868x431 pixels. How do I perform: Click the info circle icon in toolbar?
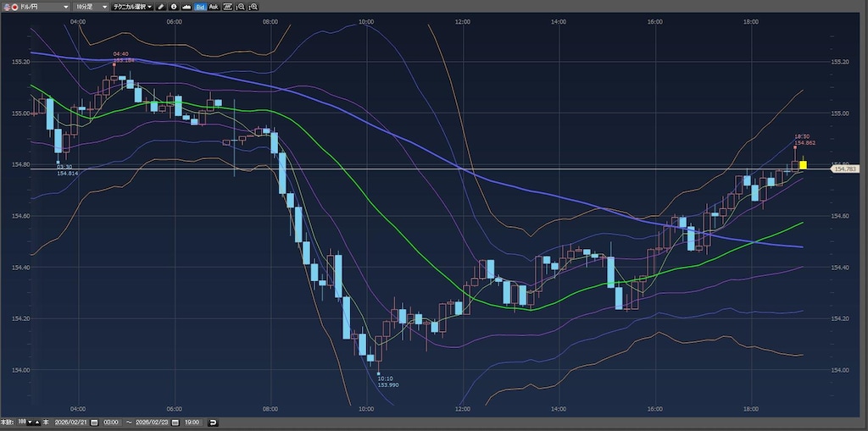click(x=173, y=6)
